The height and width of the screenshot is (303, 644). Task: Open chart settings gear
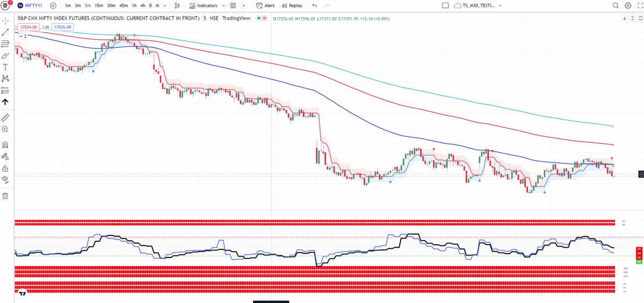click(628, 5)
